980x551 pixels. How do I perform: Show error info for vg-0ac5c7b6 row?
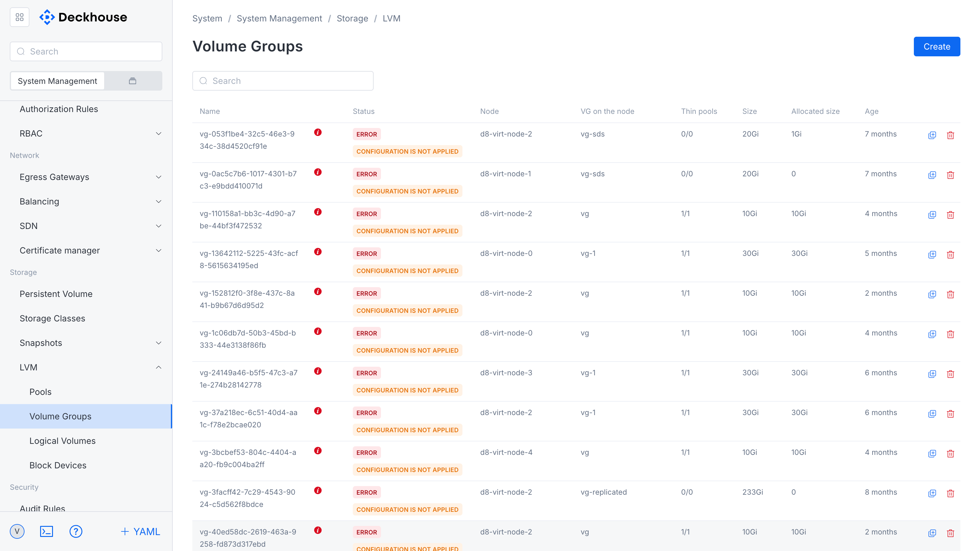pyautogui.click(x=318, y=172)
